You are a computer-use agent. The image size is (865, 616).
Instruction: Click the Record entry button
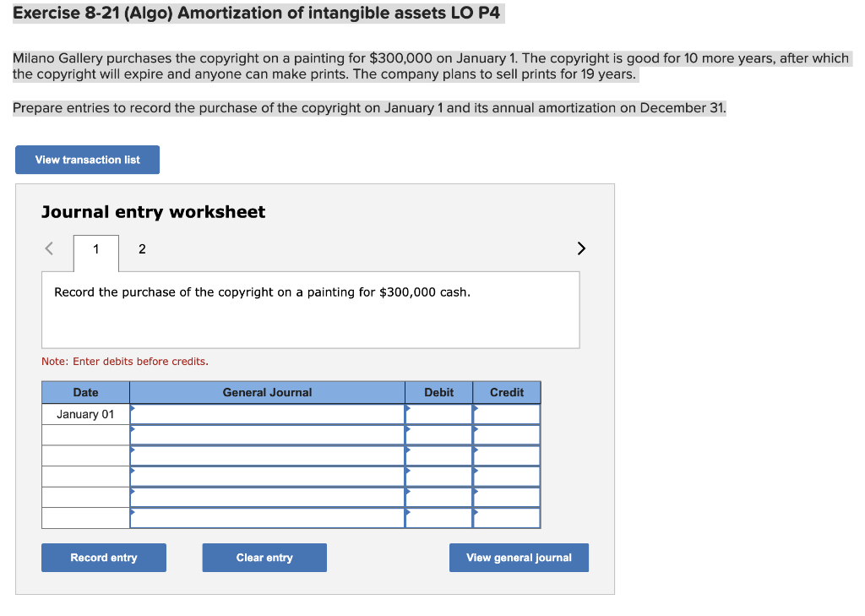coord(103,557)
